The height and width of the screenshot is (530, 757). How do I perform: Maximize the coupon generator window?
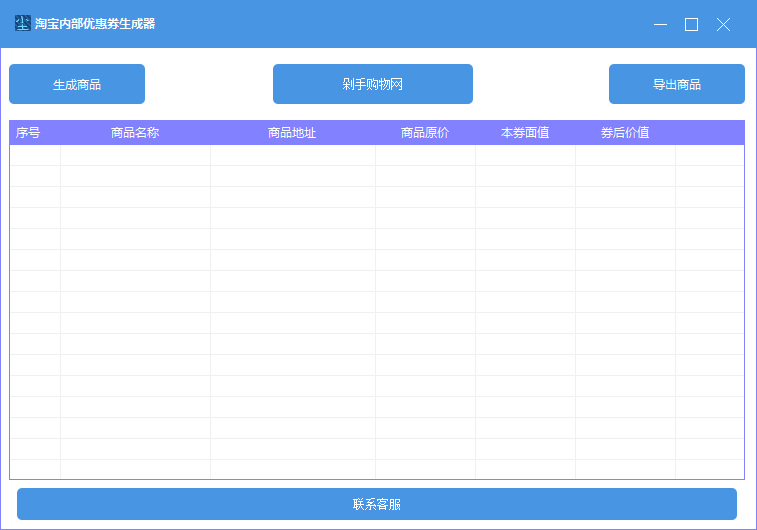691,24
